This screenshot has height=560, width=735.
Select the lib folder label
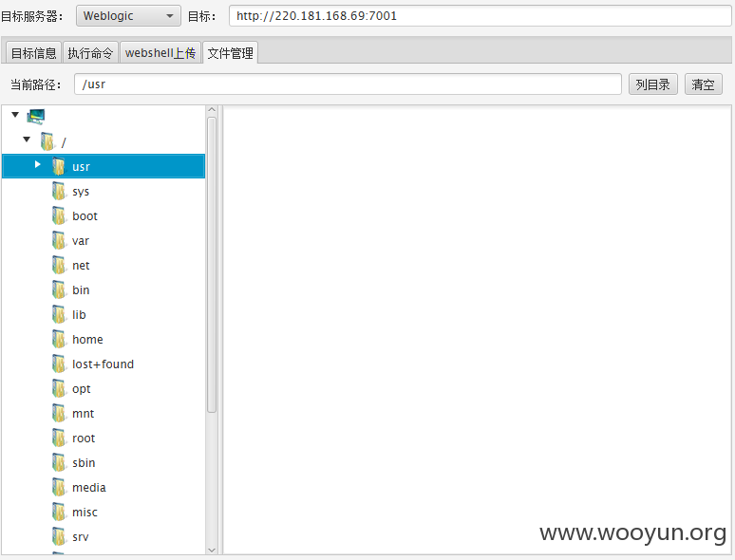point(79,315)
